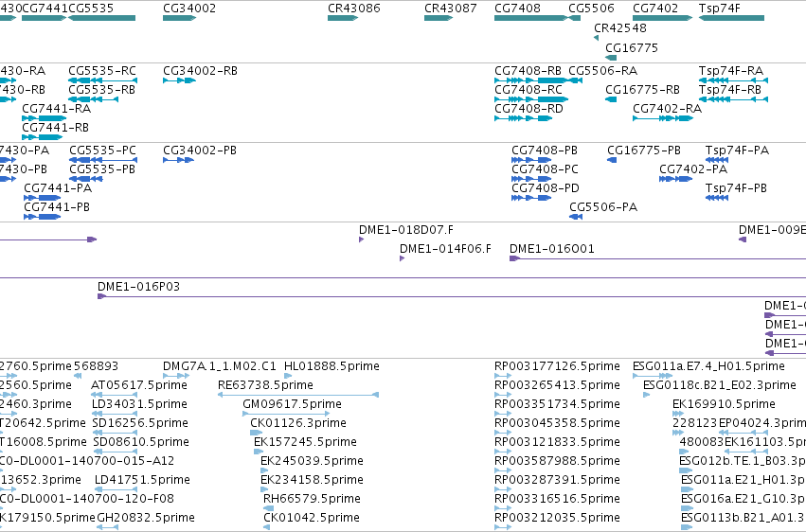Click the CR43086 gene feature
Viewport: 806px width, 532px height.
343,18
